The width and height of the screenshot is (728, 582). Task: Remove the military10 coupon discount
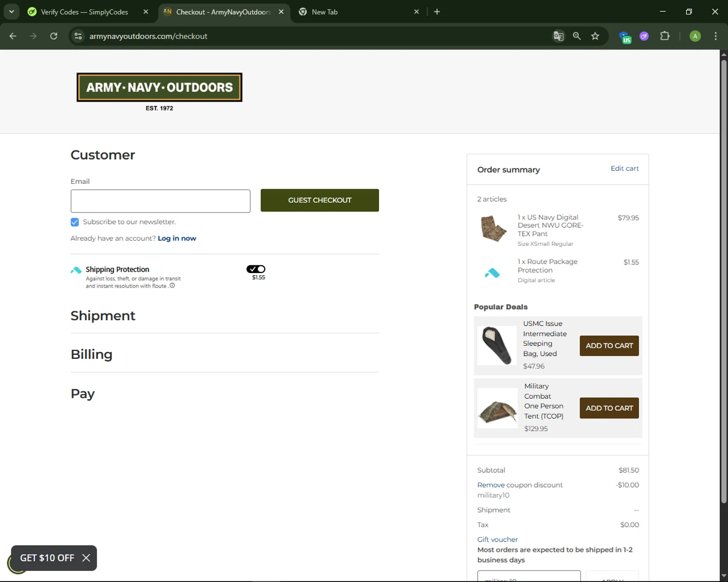pyautogui.click(x=491, y=485)
